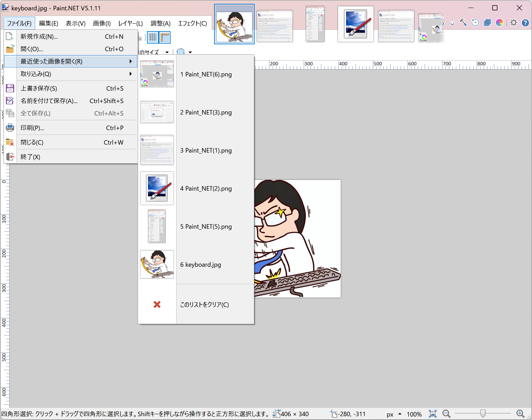Choose 印刷(P)... from the File menu
532x420 pixels.
[71, 128]
